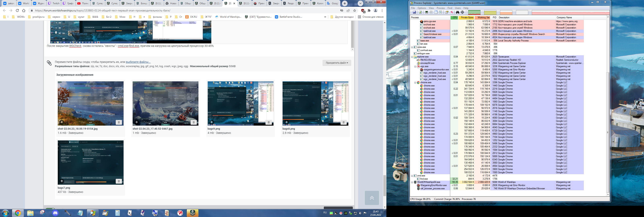Open the Chrome tab search dropdown arrow
This screenshot has height=217, width=644.
pos(360,3)
